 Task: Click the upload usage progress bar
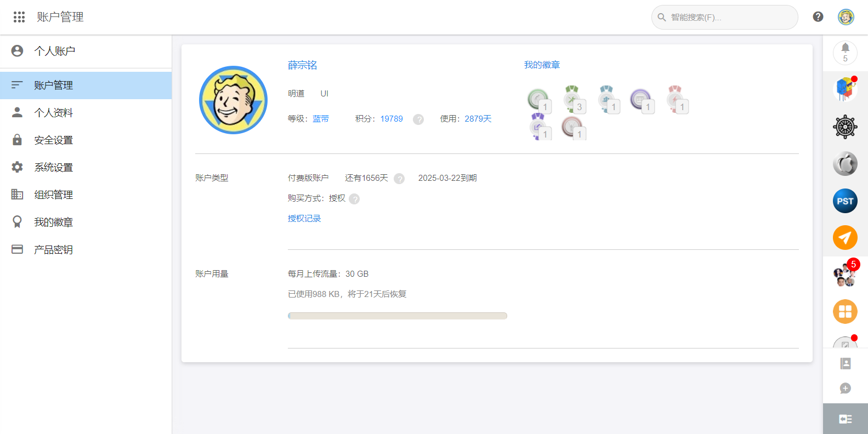398,316
